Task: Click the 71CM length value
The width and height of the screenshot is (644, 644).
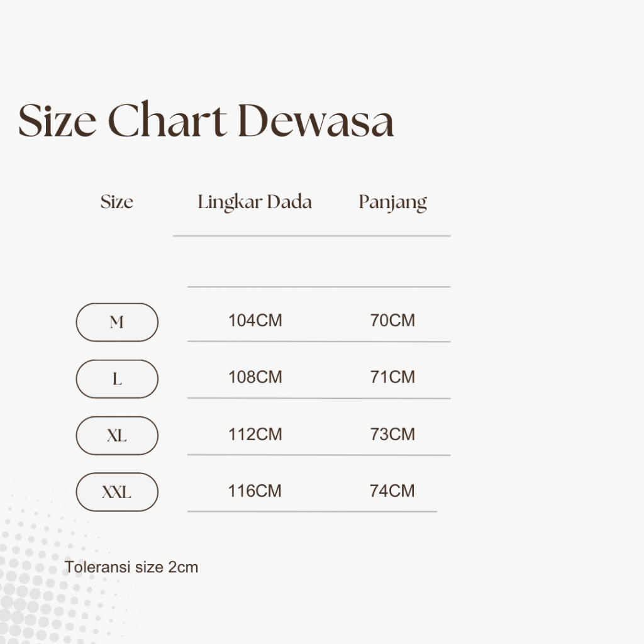Action: pyautogui.click(x=392, y=377)
